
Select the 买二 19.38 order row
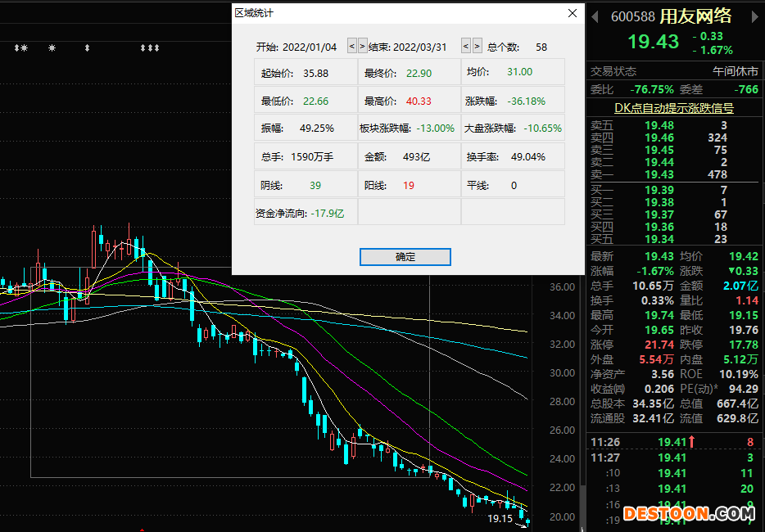[x=674, y=202]
